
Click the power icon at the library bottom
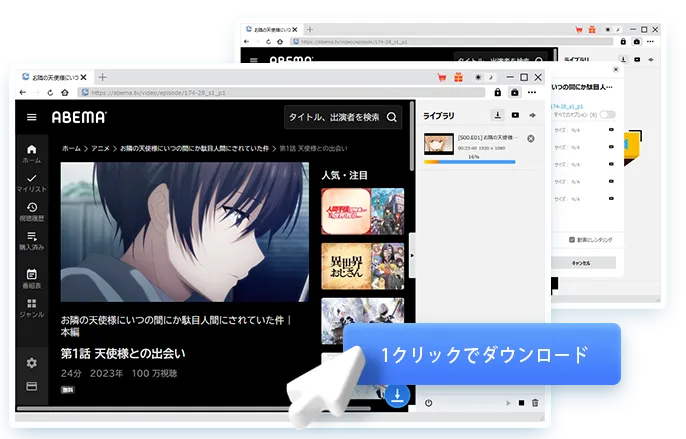click(x=428, y=403)
